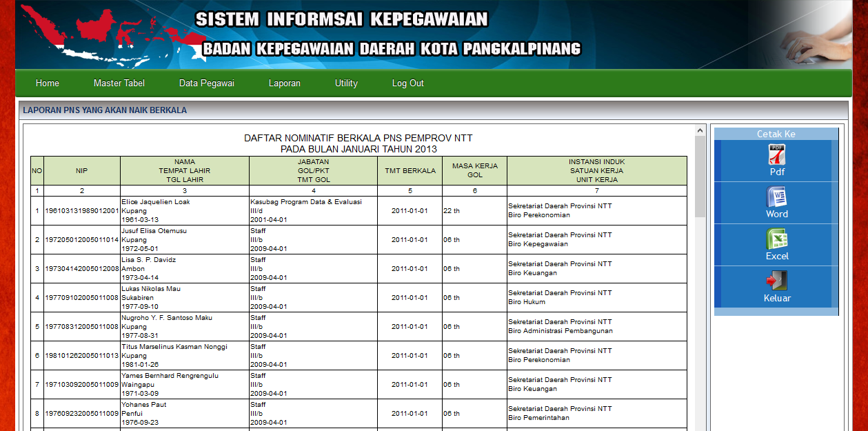Click Biro Kepegawaian in row 2
Screen dimensions: 868x431
coord(538,244)
